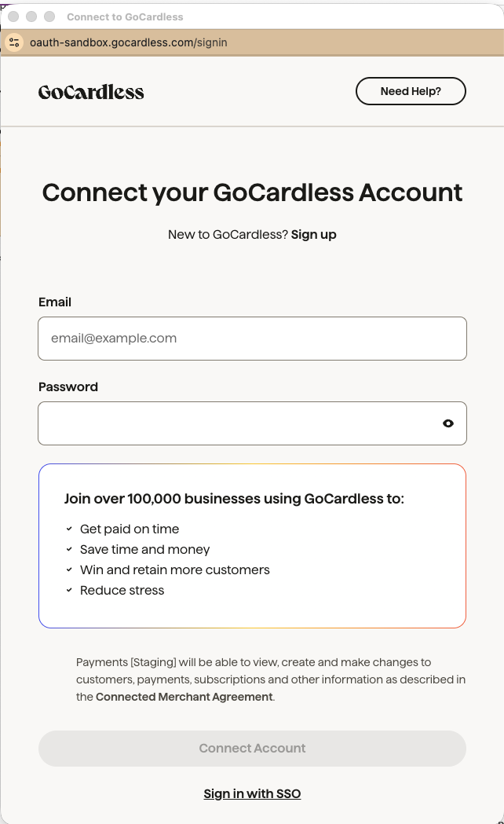
Task: Close the Connect to GoCardless window
Action: click(13, 16)
